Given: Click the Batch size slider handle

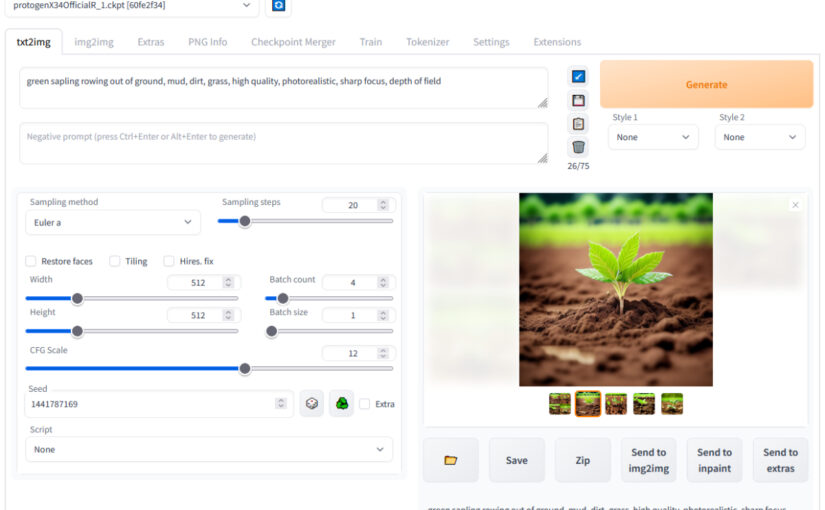Looking at the screenshot, I should tap(271, 332).
